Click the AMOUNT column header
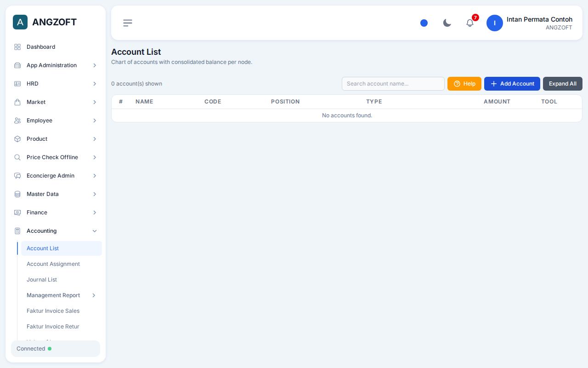This screenshot has height=368, width=588. coord(497,102)
